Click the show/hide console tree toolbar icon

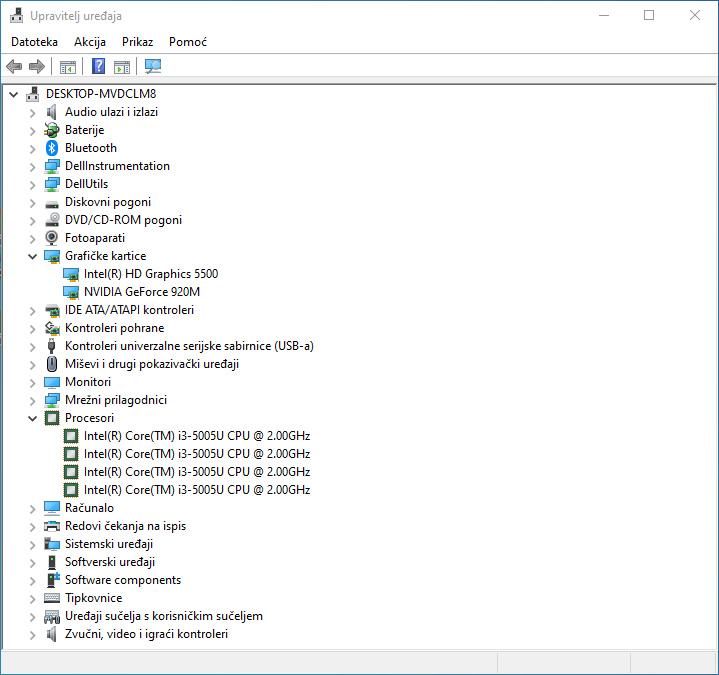pos(68,67)
